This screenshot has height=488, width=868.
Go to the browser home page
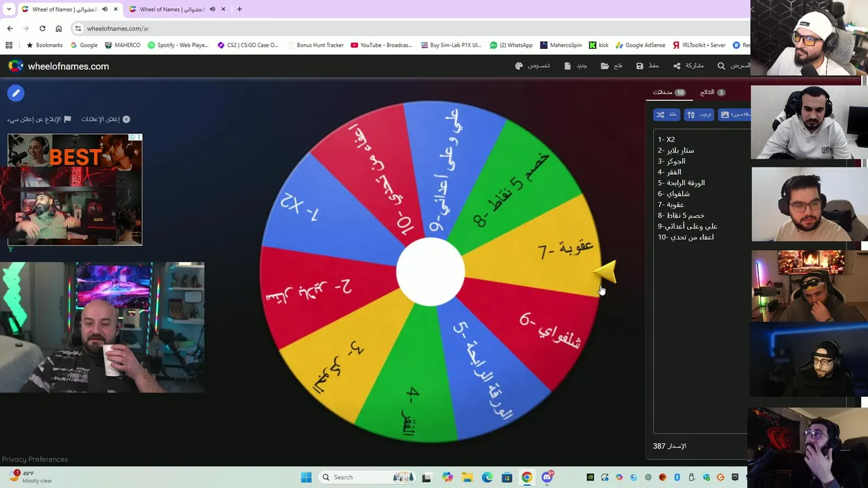coord(58,28)
